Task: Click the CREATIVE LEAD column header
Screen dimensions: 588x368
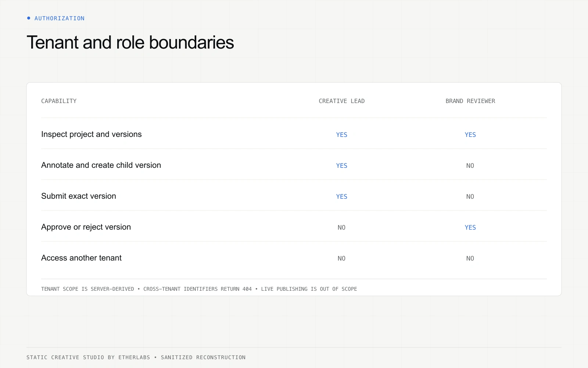Action: pyautogui.click(x=341, y=101)
